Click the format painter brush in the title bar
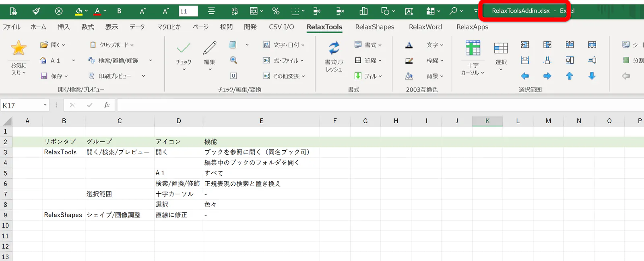This screenshot has height=261, width=644. point(36,11)
